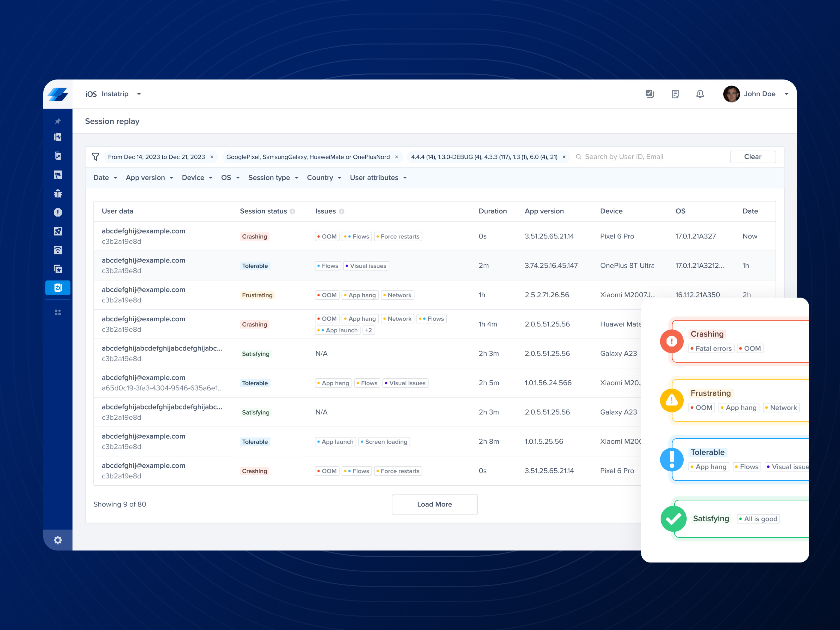The height and width of the screenshot is (630, 840).
Task: Click the Load More button
Action: pos(434,504)
